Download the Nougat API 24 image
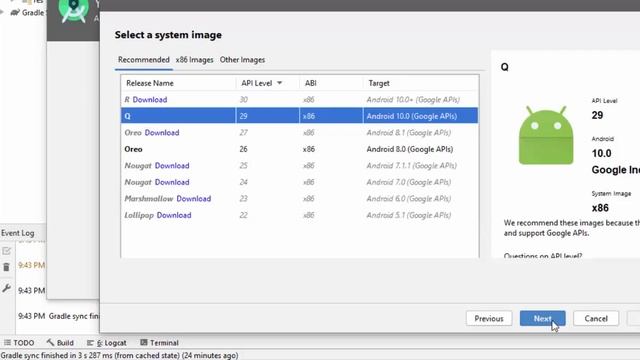Image resolution: width=640 pixels, height=360 pixels. 172,182
